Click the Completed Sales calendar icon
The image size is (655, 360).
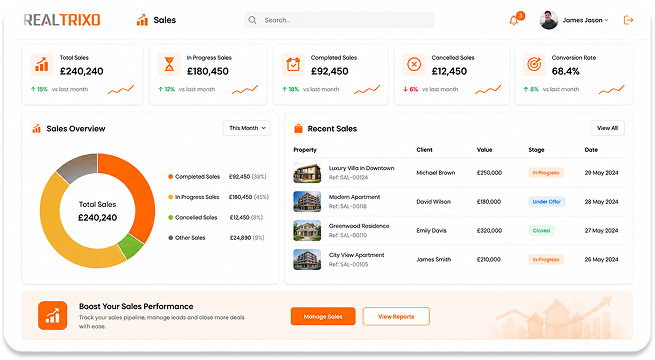[x=293, y=64]
